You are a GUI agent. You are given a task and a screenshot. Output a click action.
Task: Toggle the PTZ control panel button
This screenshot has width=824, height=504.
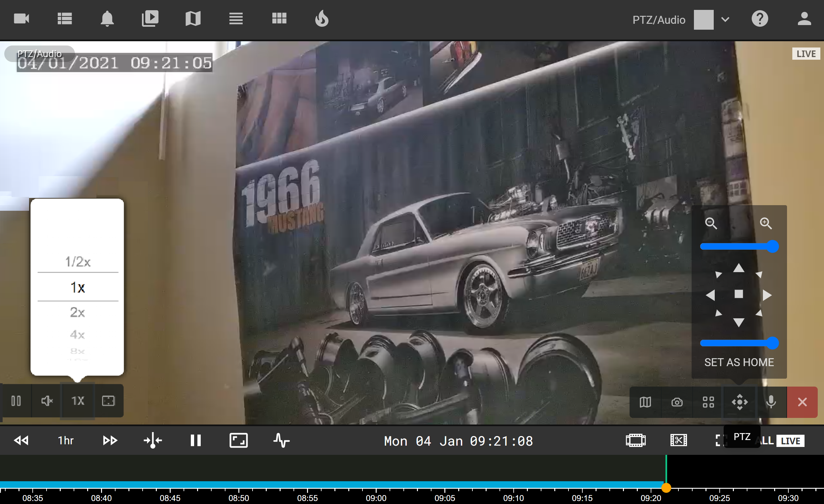click(739, 402)
